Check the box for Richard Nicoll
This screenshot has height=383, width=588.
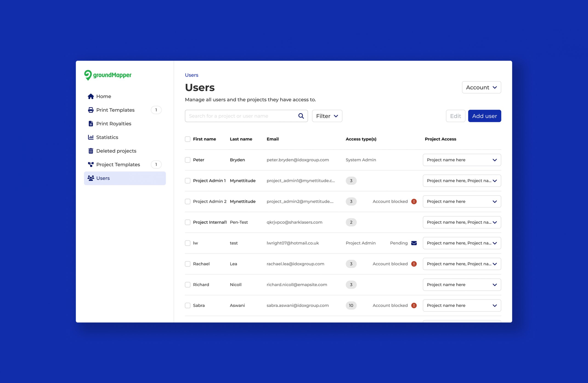click(x=187, y=285)
